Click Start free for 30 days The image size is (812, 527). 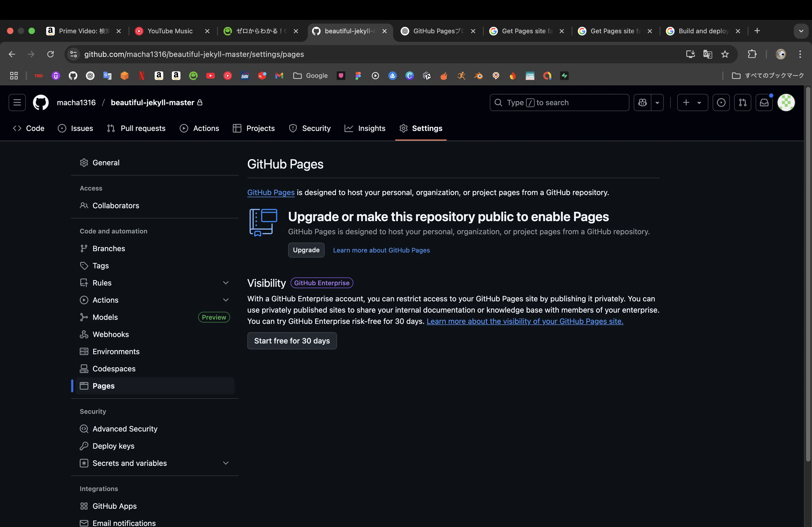[x=292, y=341]
